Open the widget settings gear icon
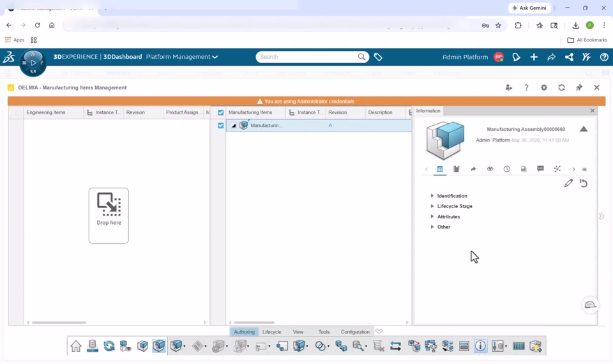 pyautogui.click(x=544, y=87)
